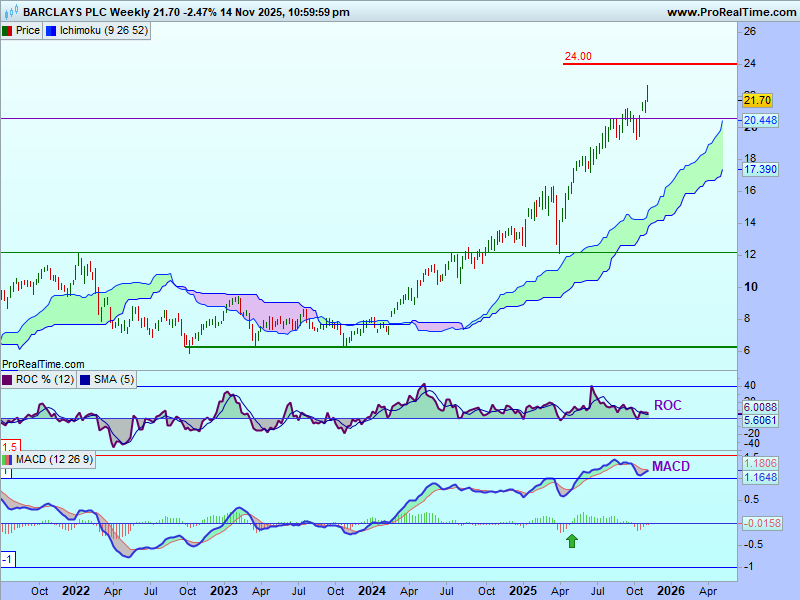The width and height of the screenshot is (800, 600).
Task: Click the 20.448 Ichimoku value tag
Action: coord(760,121)
